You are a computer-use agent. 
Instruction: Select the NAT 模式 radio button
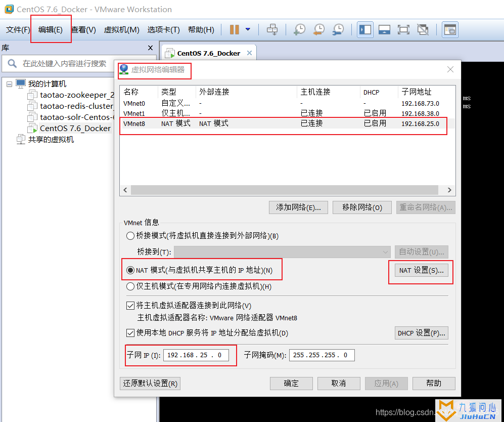[x=130, y=270]
